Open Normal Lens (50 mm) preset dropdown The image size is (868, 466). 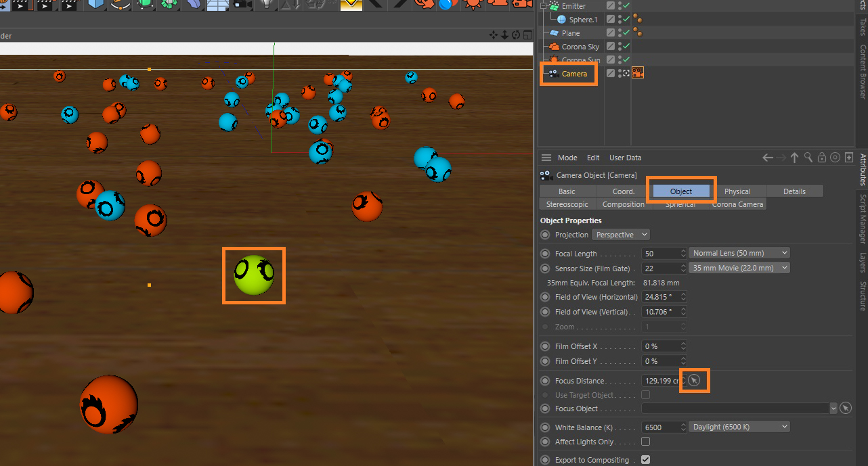[739, 253]
